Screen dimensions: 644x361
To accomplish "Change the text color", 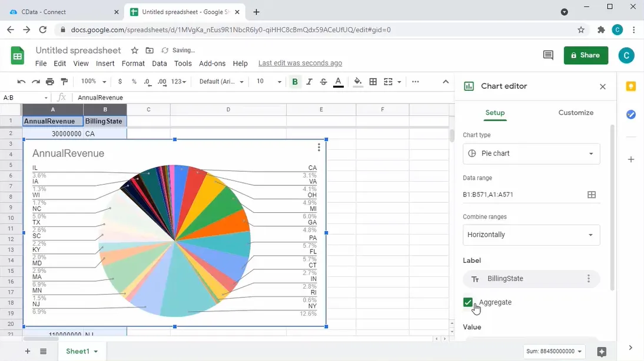I will [338, 82].
